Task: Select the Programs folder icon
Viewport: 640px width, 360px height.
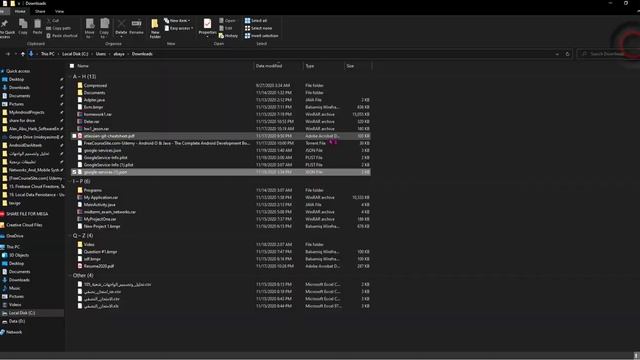Action: coord(80,190)
